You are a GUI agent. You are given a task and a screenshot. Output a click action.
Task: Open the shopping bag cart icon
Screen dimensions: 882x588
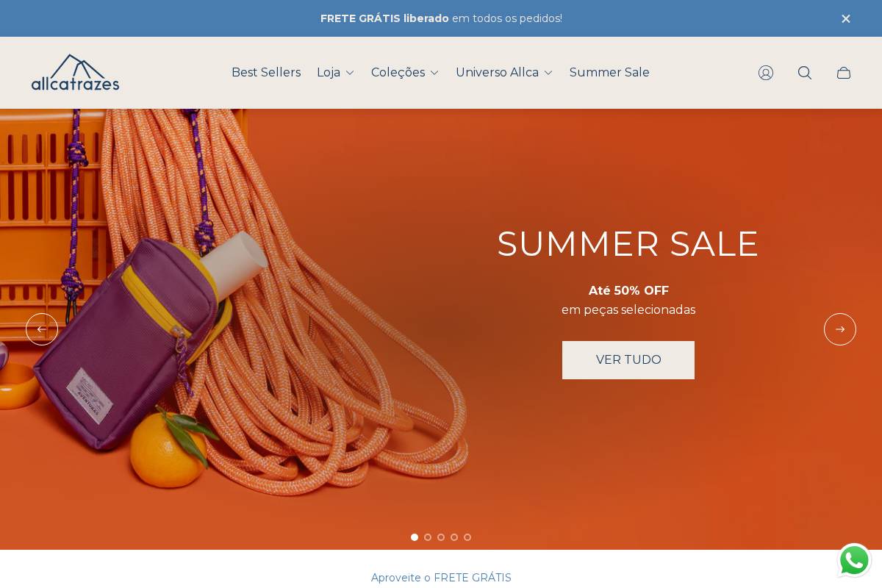point(844,73)
